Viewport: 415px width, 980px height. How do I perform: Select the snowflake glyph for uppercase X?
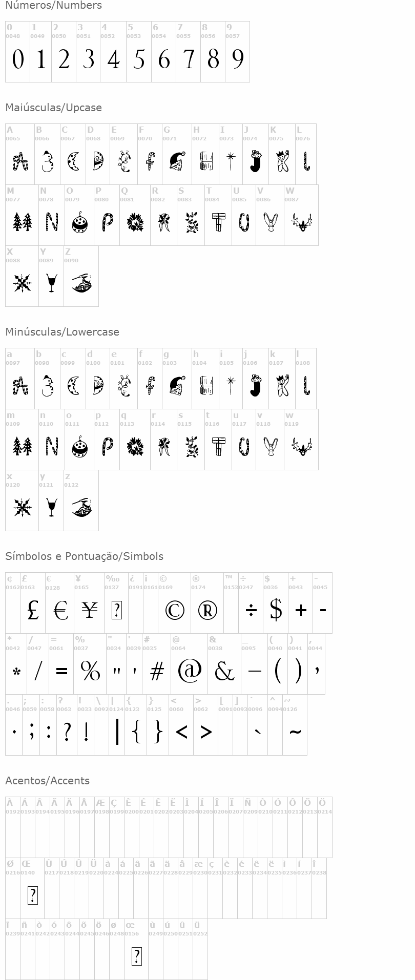pos(22,283)
